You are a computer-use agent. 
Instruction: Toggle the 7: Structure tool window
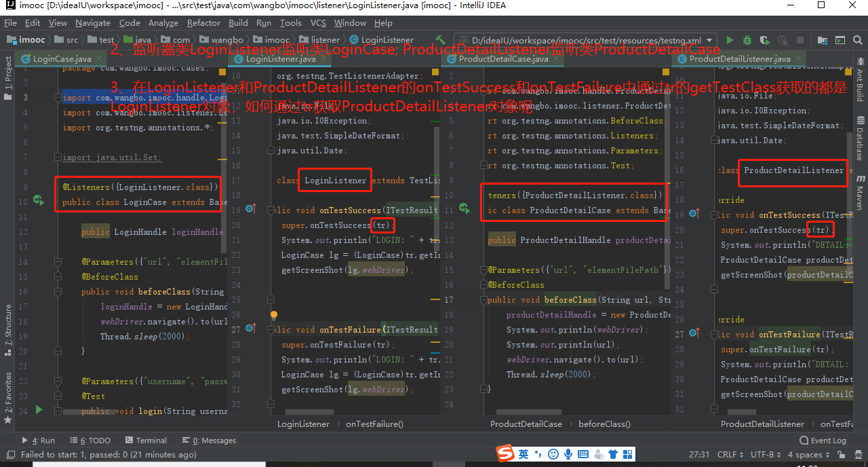pyautogui.click(x=7, y=331)
